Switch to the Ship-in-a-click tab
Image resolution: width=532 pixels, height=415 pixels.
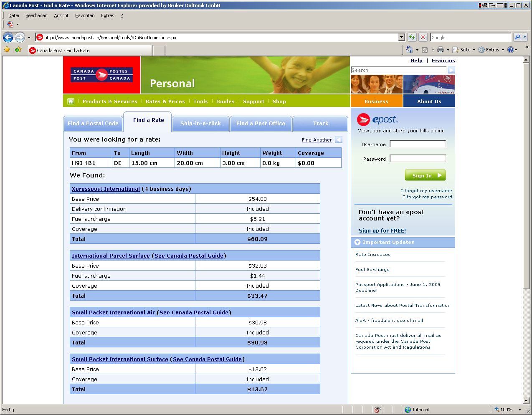pos(200,124)
